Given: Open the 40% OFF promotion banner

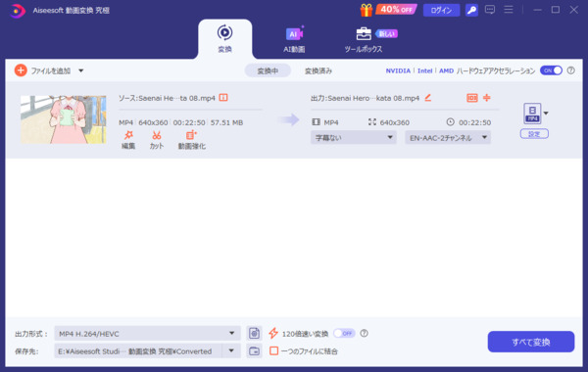Looking at the screenshot, I should pos(396,10).
